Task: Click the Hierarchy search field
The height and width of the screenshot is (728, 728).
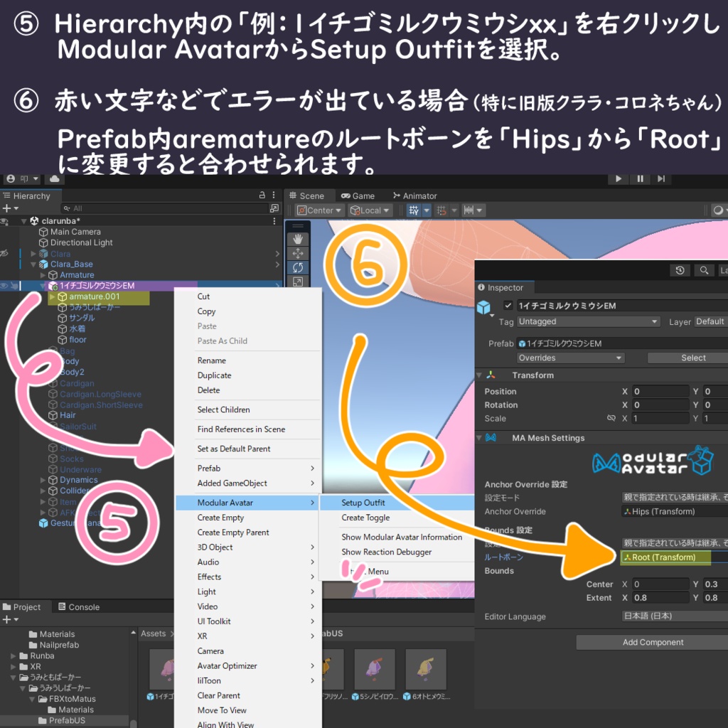Action: tap(164, 208)
